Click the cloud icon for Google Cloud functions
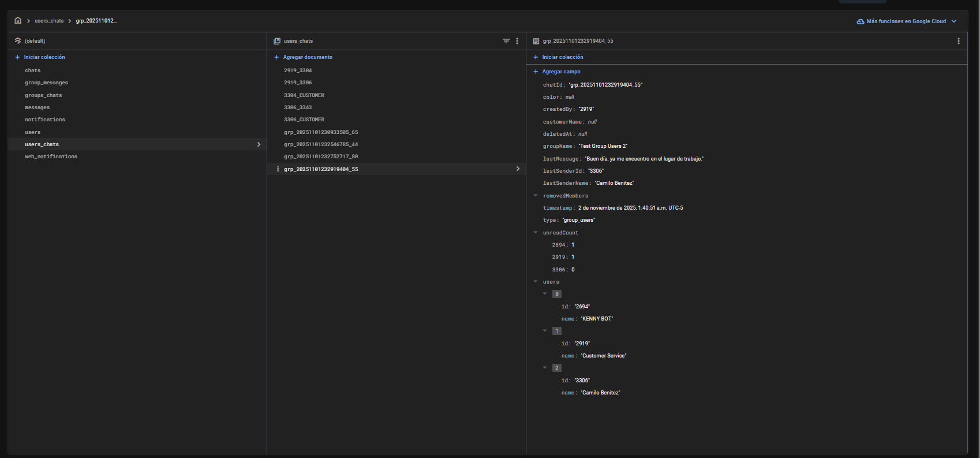 click(x=861, y=21)
